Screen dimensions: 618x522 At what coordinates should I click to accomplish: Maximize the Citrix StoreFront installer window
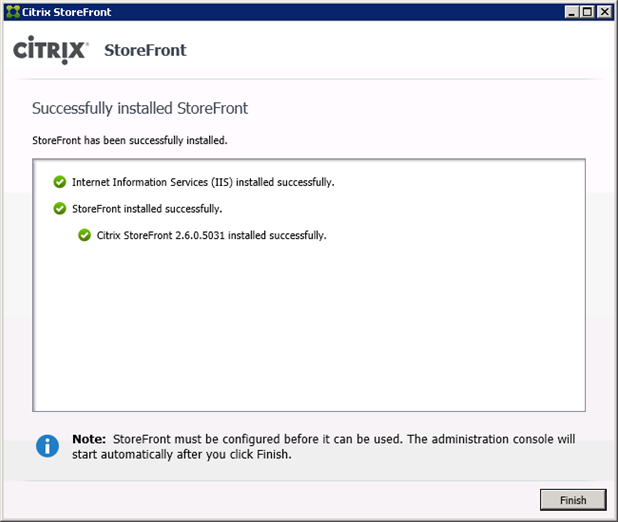click(x=587, y=11)
